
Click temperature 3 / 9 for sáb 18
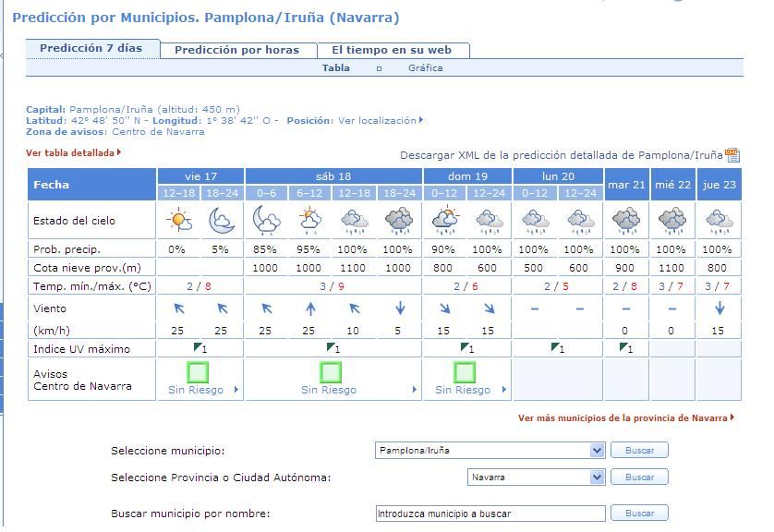tap(333, 286)
